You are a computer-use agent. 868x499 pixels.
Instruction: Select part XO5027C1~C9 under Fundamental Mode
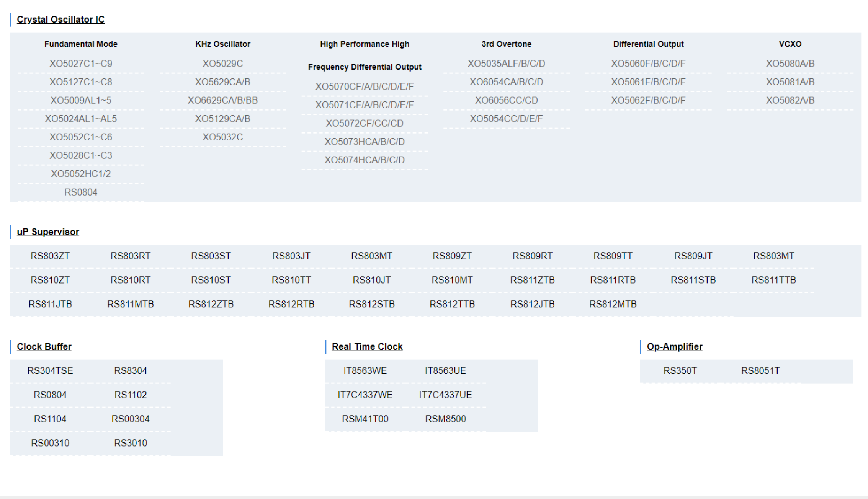[81, 64]
